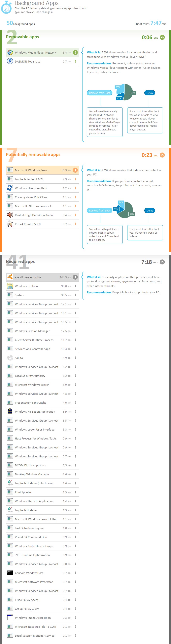Collapse the Required apps section
Viewport: 171px width, 644px height.
(x=162, y=262)
